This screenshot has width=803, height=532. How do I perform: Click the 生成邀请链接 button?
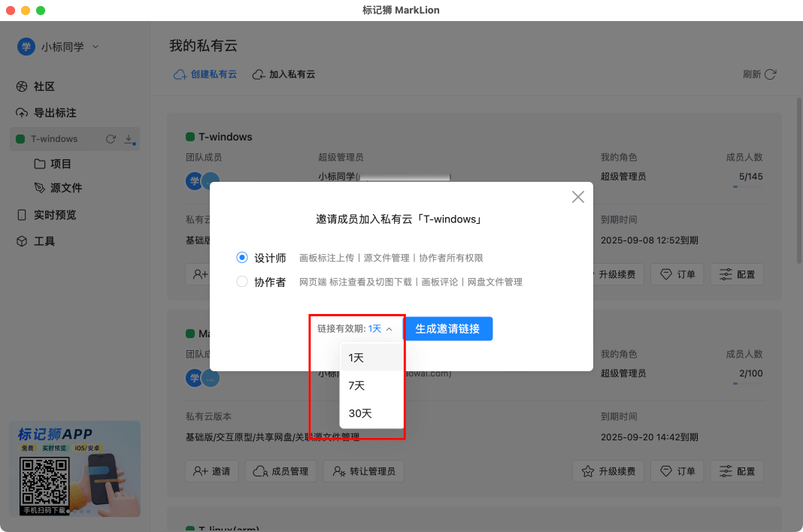tap(448, 328)
